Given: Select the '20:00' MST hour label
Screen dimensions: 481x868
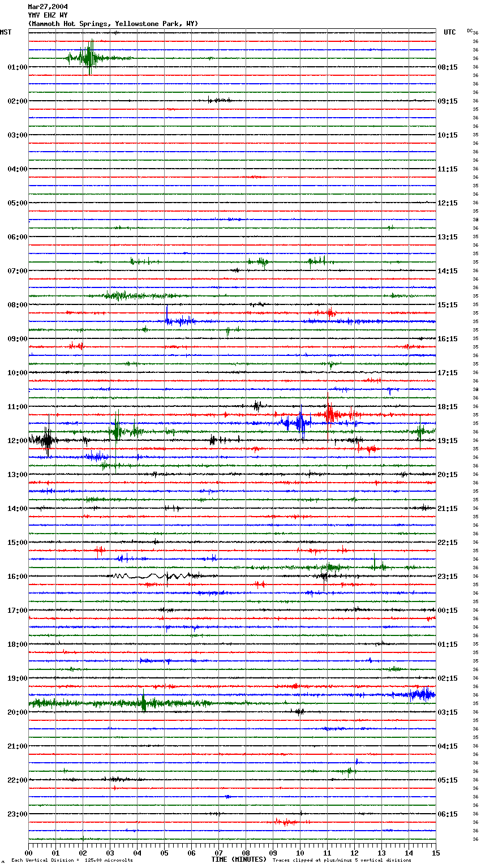Looking at the screenshot, I should [18, 712].
